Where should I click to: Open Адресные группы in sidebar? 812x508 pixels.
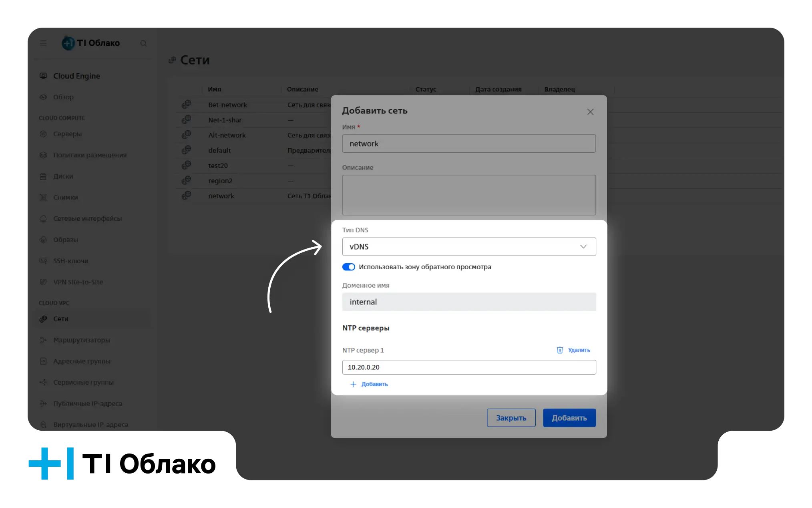pos(82,361)
